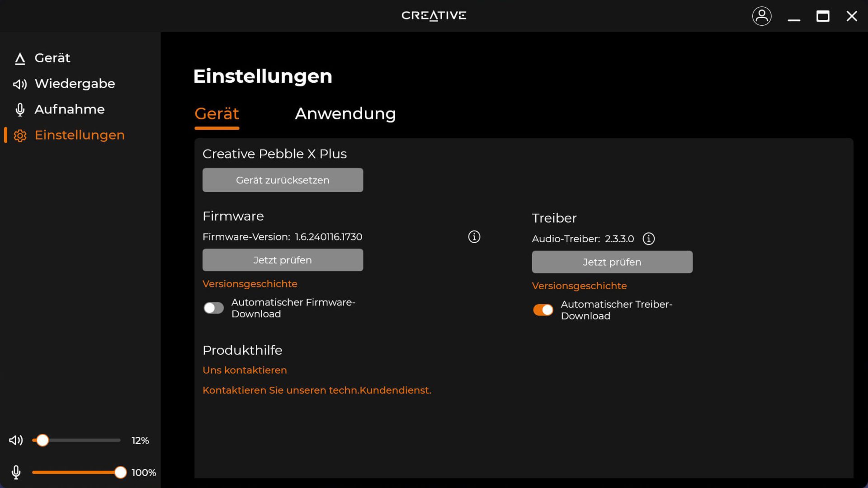Click the Gerät sidebar icon

pyautogui.click(x=20, y=58)
